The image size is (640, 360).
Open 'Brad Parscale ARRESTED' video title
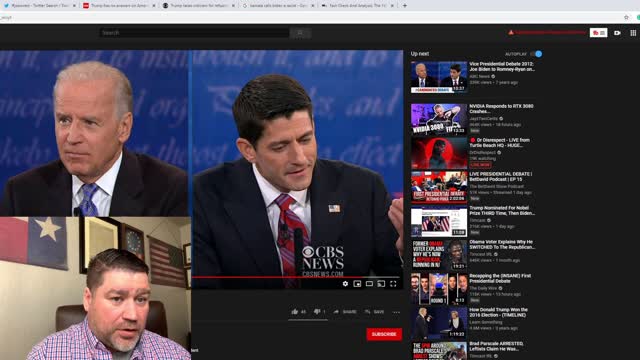pos(497,346)
